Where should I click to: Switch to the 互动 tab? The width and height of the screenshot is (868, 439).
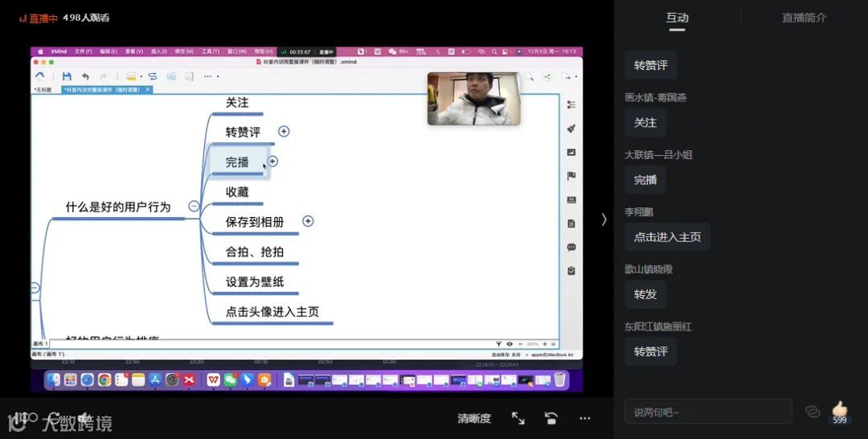pos(677,18)
